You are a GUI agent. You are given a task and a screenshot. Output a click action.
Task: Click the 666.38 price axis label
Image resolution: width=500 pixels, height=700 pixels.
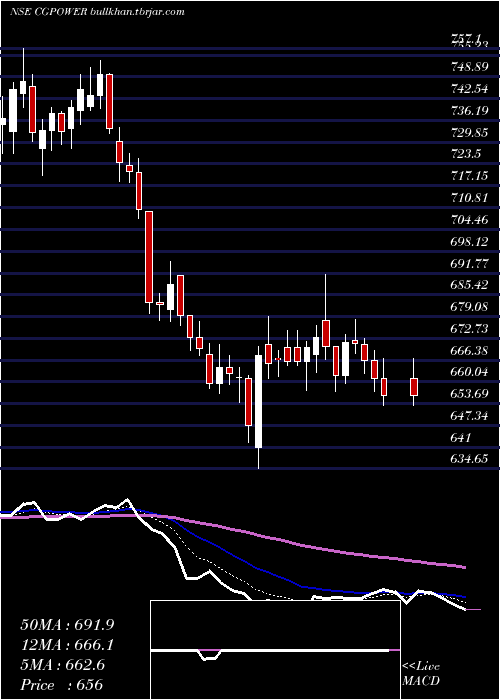(x=471, y=350)
